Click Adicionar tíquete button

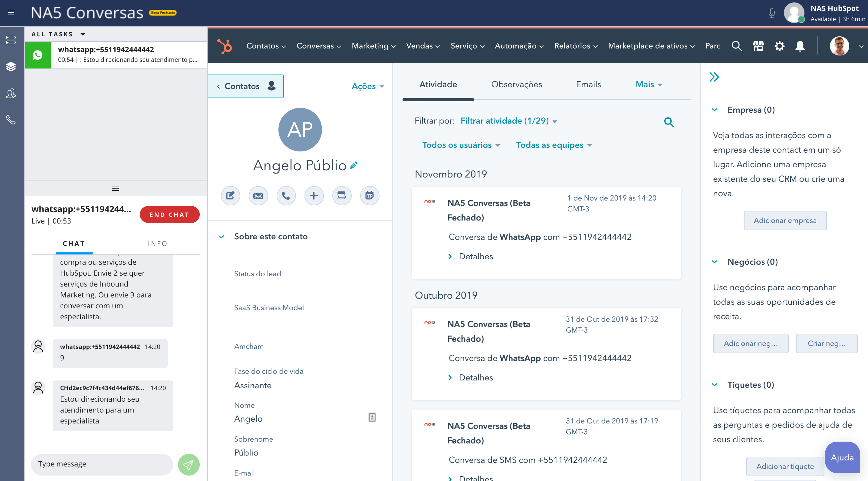(785, 466)
